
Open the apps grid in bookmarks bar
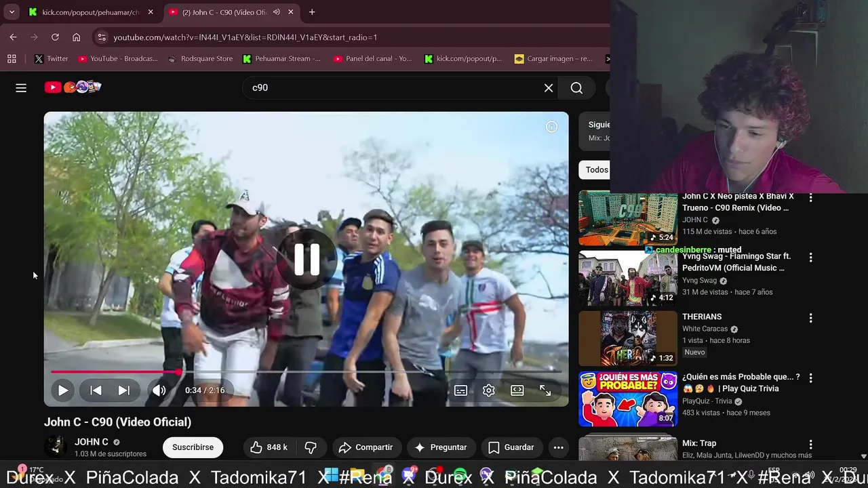12,59
